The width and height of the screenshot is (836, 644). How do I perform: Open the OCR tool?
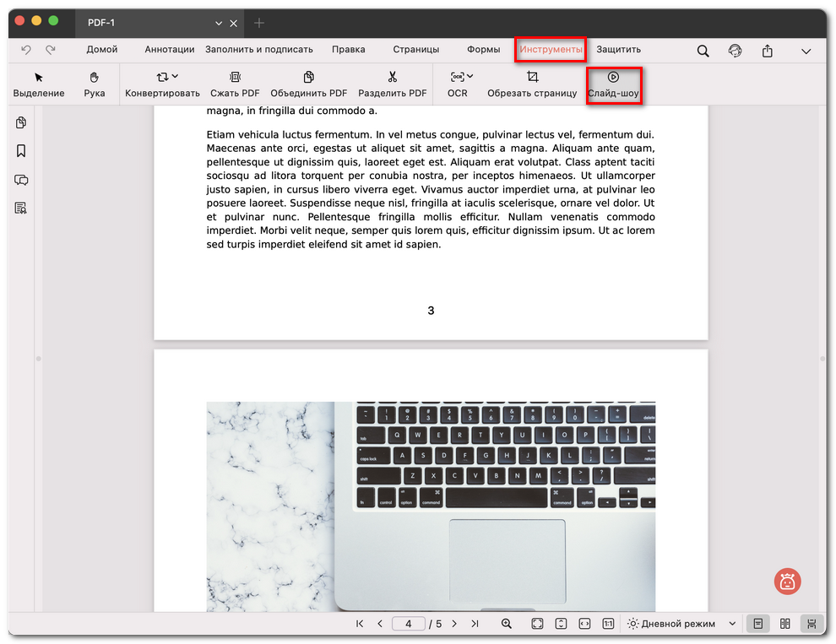pos(457,84)
